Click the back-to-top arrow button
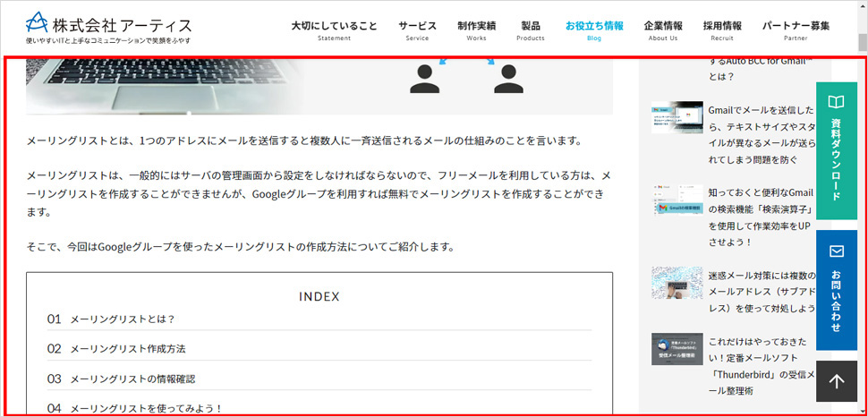The height and width of the screenshot is (417, 868). coord(837,381)
